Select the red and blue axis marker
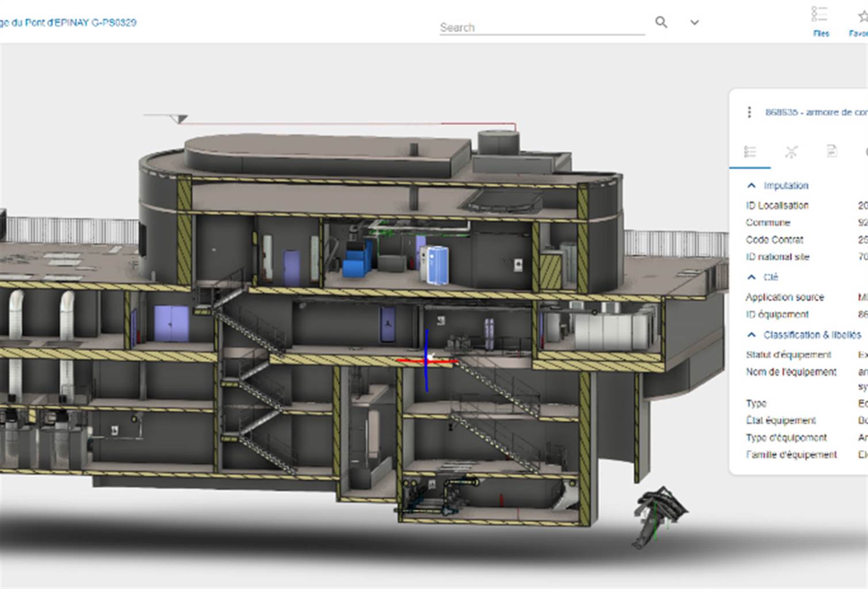 (x=427, y=361)
